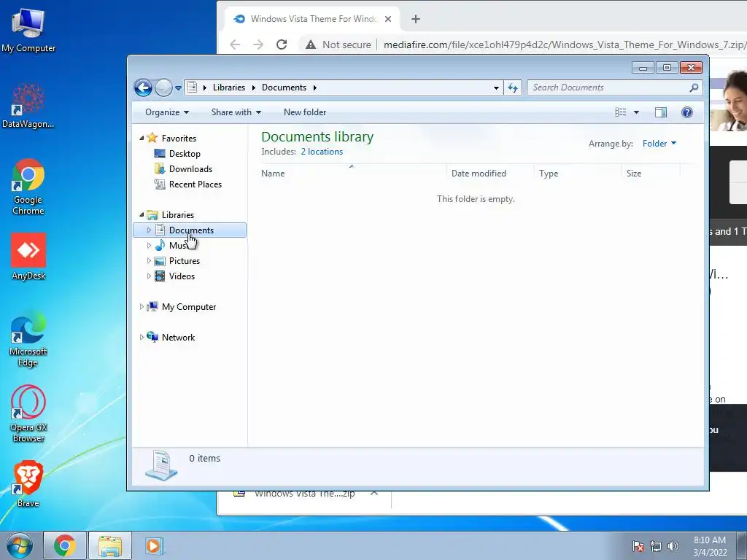Screen dimensions: 747x560
Task: Toggle the preview pane button
Action: [661, 112]
